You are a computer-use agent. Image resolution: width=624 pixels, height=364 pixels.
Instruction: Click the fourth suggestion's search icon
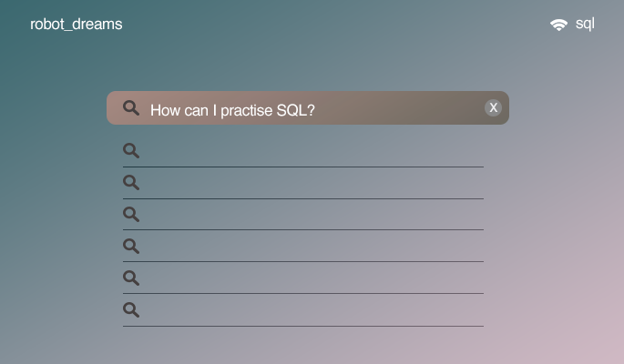(131, 246)
